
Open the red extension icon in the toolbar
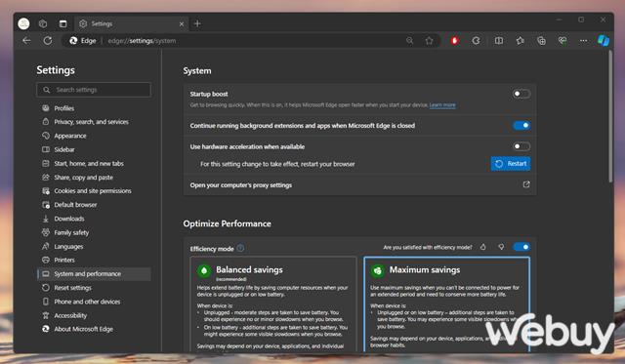[454, 41]
